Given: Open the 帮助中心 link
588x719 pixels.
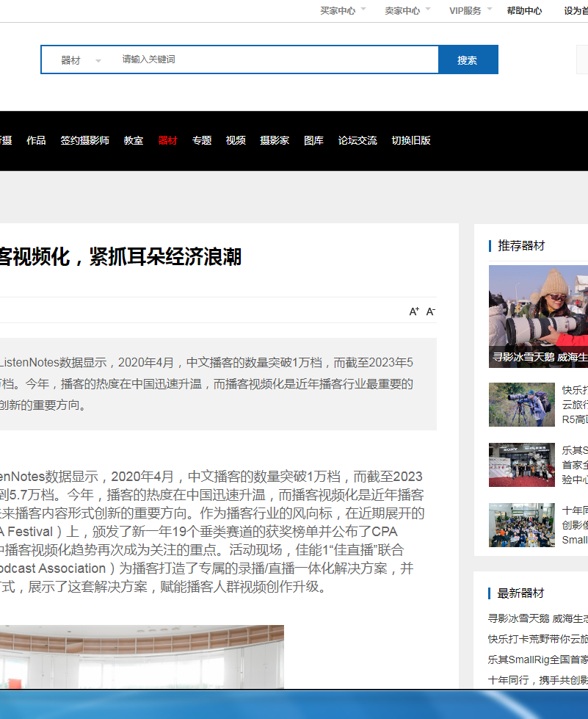Looking at the screenshot, I should [x=524, y=10].
